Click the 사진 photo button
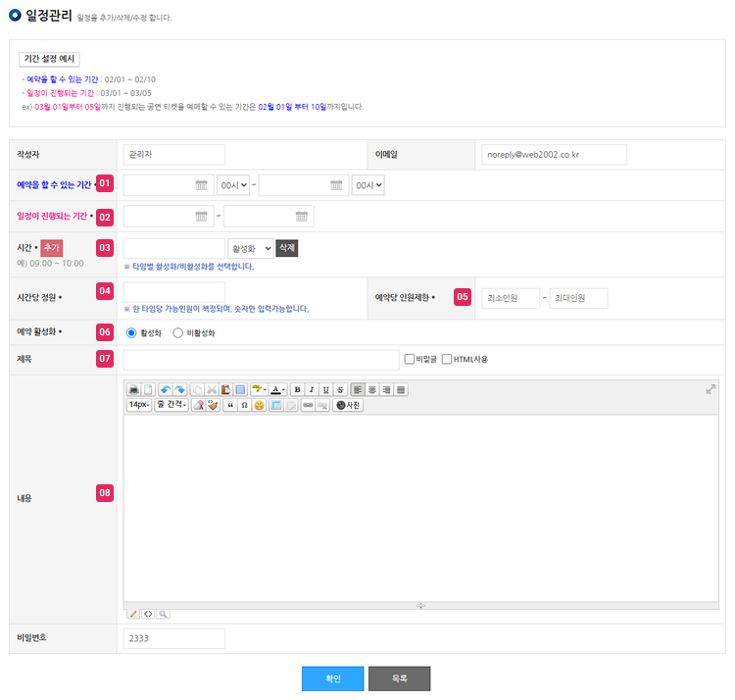Image resolution: width=735 pixels, height=700 pixels. pos(348,405)
